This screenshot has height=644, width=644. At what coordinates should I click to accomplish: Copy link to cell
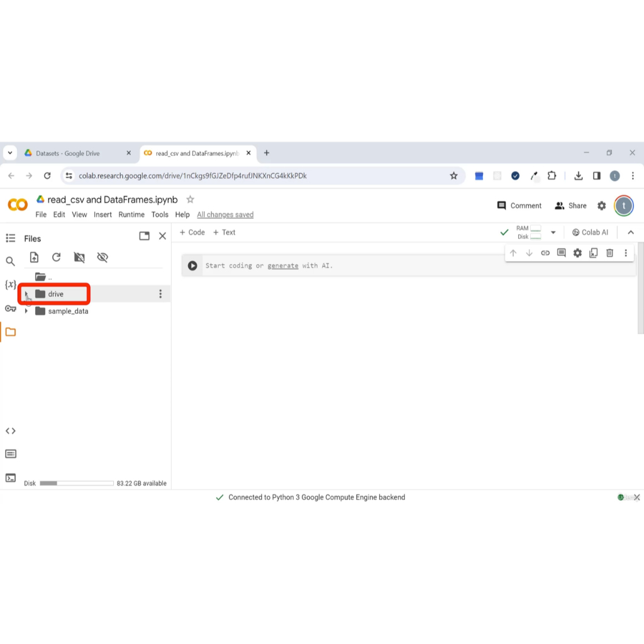tap(545, 253)
